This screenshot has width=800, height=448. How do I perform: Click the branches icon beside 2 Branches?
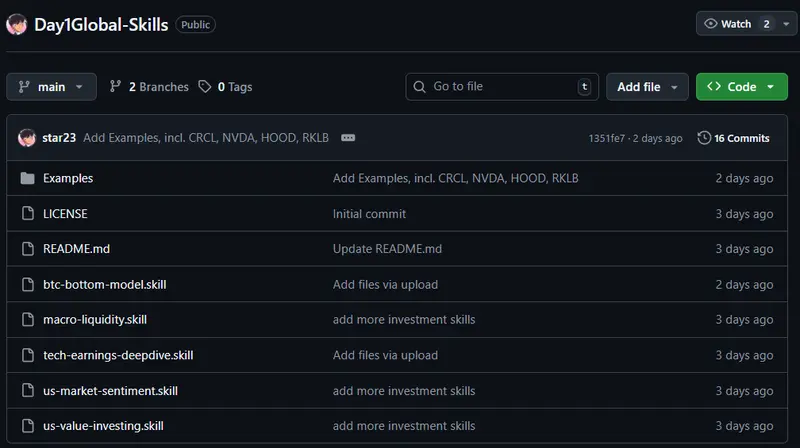tap(115, 87)
